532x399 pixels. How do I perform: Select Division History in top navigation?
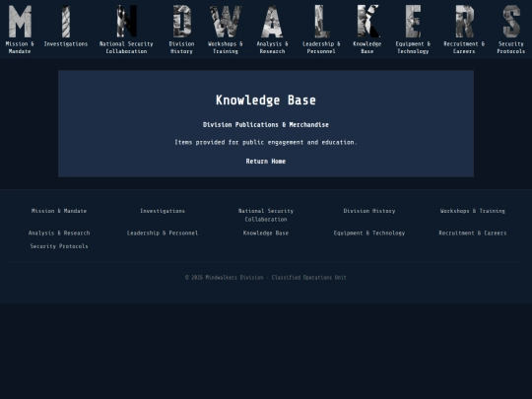(x=182, y=47)
